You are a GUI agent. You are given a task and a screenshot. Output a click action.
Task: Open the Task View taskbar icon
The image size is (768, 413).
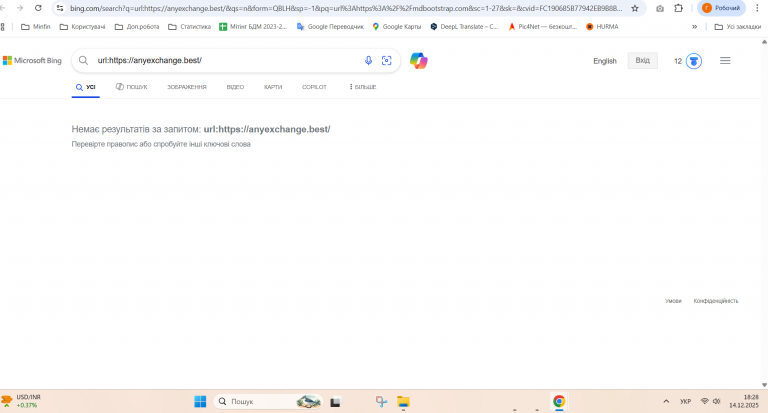[x=336, y=402]
